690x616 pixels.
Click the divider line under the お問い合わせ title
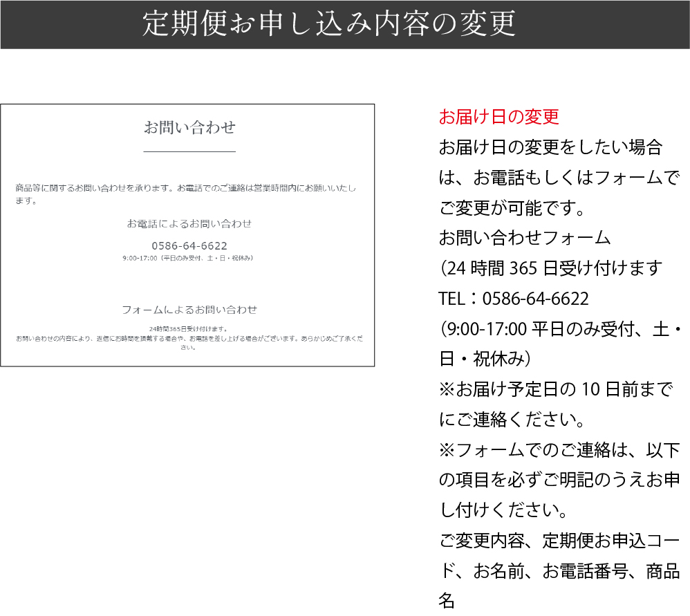pyautogui.click(x=189, y=151)
